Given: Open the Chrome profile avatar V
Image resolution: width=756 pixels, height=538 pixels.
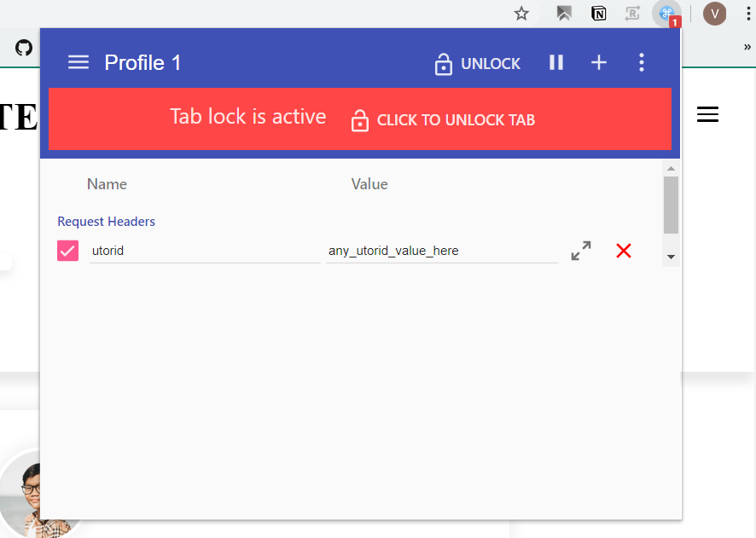Looking at the screenshot, I should coord(714,14).
